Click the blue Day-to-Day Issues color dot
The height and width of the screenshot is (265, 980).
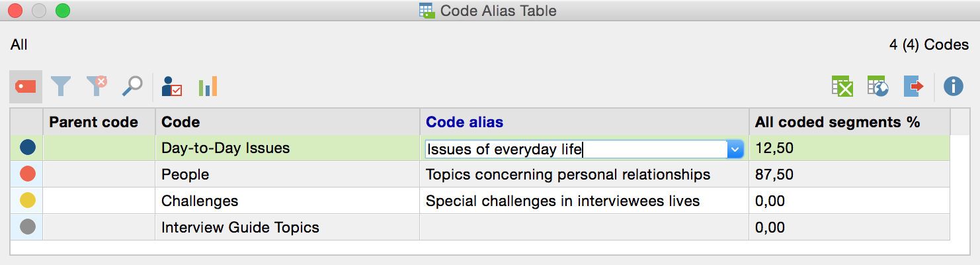click(x=27, y=148)
